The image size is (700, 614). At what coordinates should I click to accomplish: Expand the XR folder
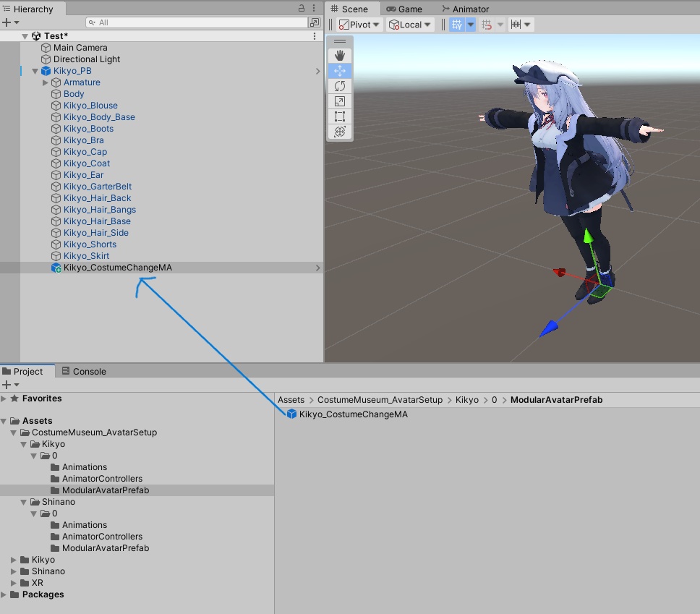click(x=14, y=583)
